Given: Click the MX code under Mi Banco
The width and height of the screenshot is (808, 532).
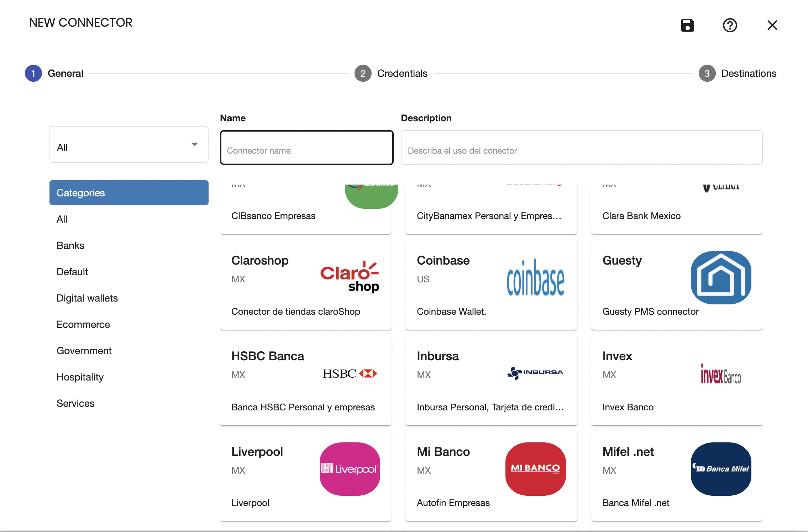Looking at the screenshot, I should tap(424, 470).
